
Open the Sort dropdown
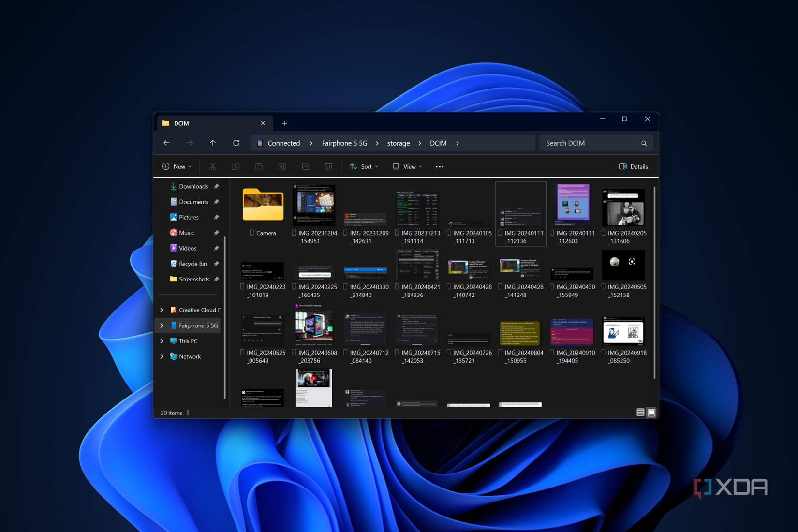(x=364, y=166)
